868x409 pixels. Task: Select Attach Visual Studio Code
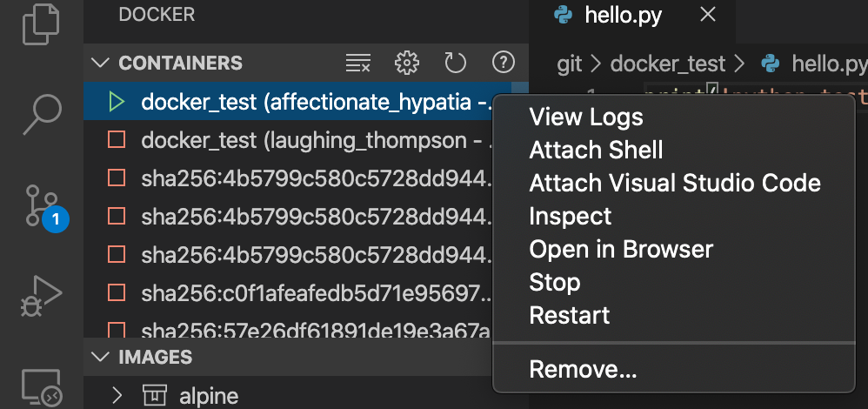click(675, 184)
